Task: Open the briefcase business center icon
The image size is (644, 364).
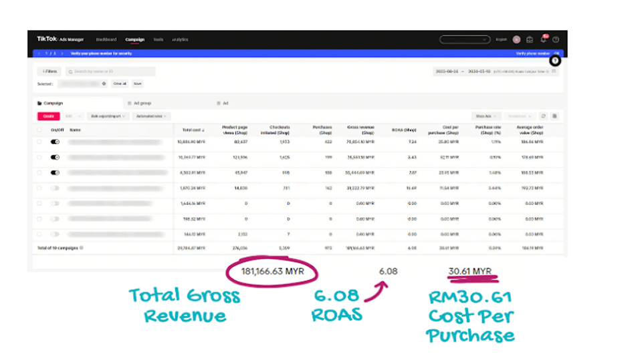Action: pyautogui.click(x=529, y=39)
